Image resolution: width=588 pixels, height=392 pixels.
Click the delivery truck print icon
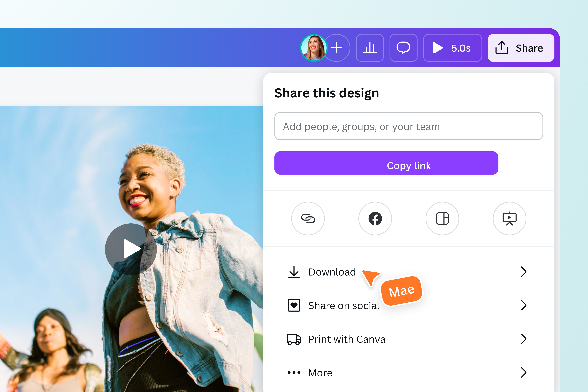tap(294, 339)
